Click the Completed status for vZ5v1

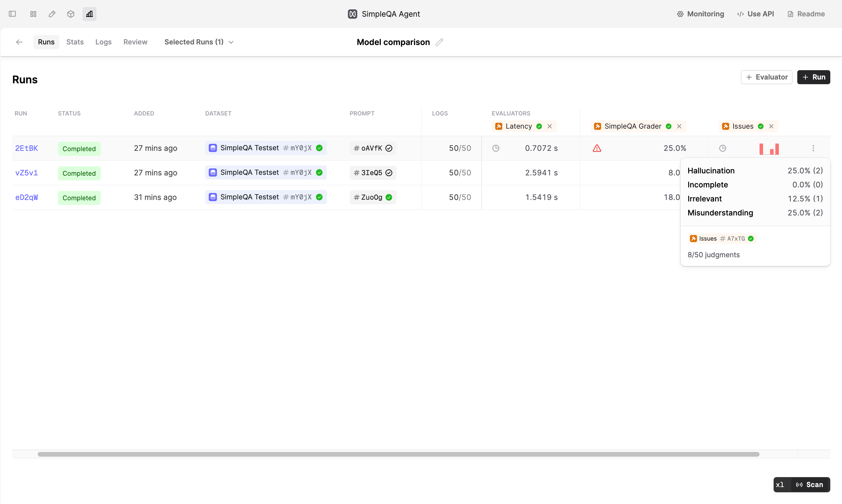pyautogui.click(x=79, y=173)
